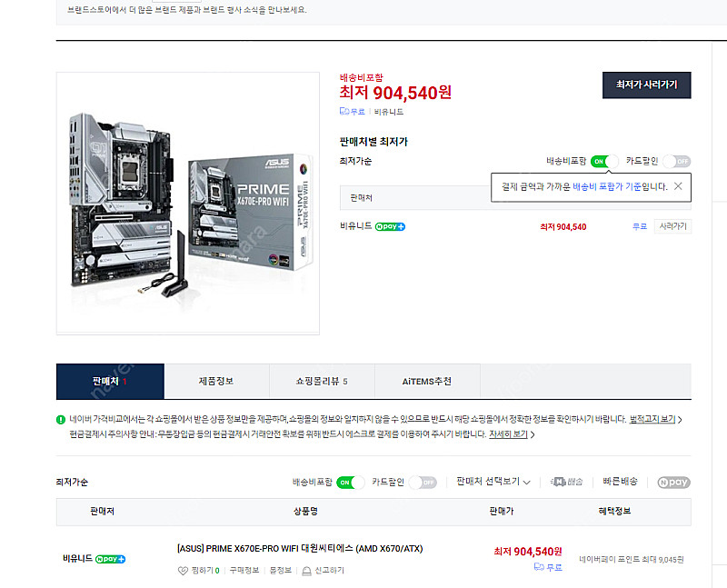Click the 판매처별 최저가 heading
This screenshot has height=588, width=727.
(x=373, y=142)
